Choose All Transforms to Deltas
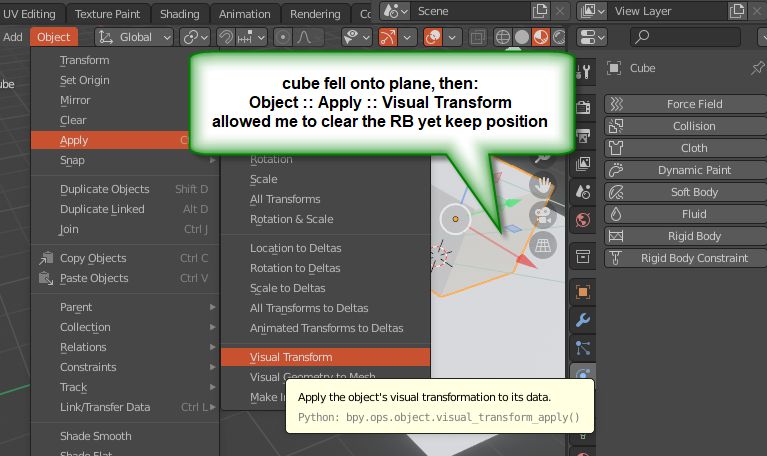The width and height of the screenshot is (767, 456). point(326,308)
